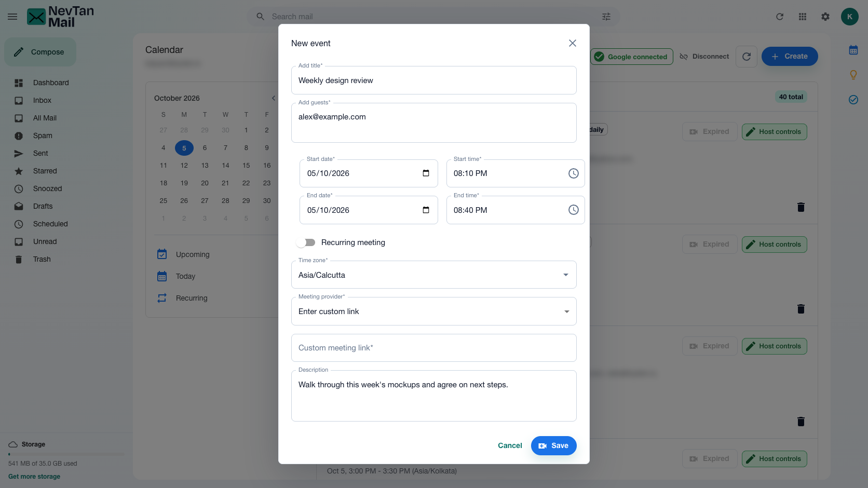Click the Custom meeting link field

tap(434, 348)
